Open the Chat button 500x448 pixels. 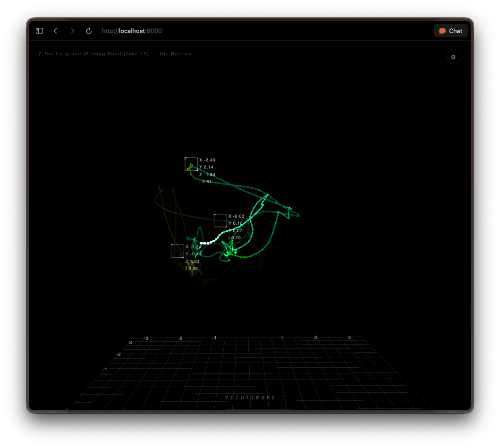pyautogui.click(x=450, y=31)
